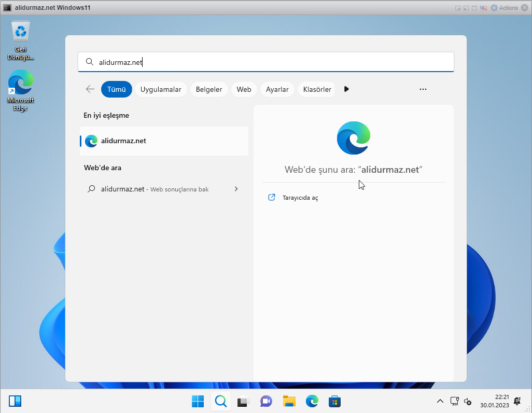Select the Tümü filter tab
Viewport: 532px width, 413px height.
point(116,89)
